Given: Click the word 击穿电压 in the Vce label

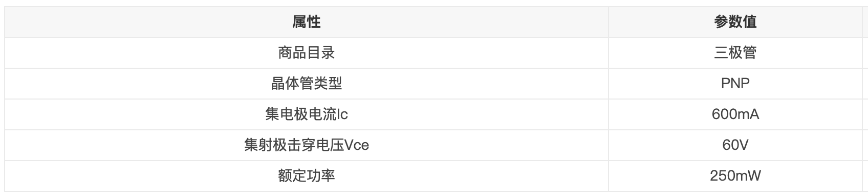Looking at the screenshot, I should (316, 145).
